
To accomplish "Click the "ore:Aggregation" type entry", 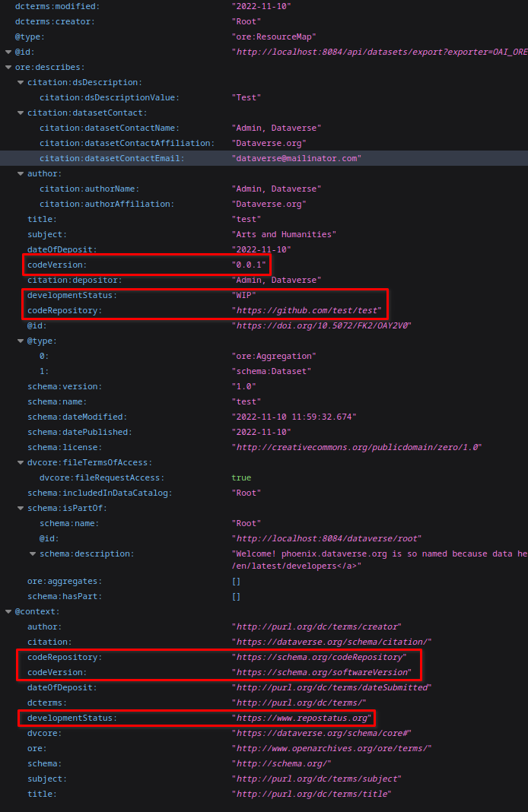I will pyautogui.click(x=274, y=357).
